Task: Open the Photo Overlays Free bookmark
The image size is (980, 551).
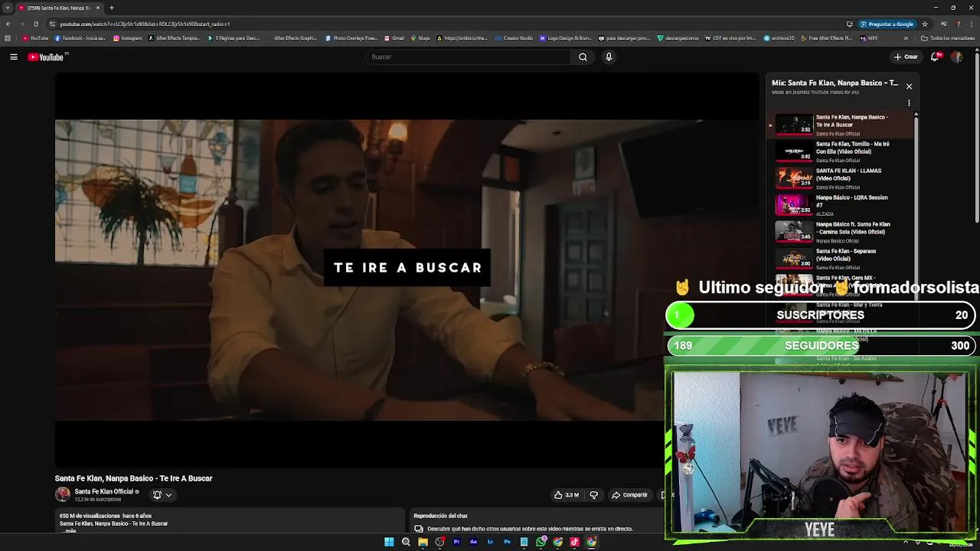Action: click(351, 38)
